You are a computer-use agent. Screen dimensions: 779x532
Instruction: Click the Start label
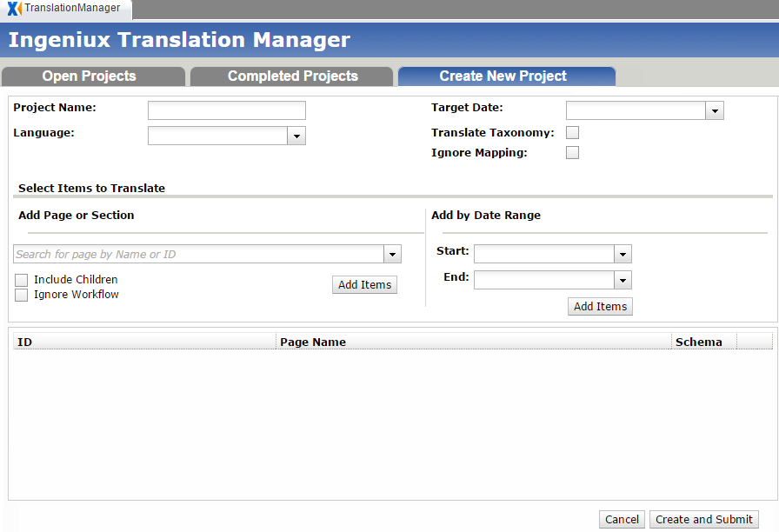click(x=453, y=251)
